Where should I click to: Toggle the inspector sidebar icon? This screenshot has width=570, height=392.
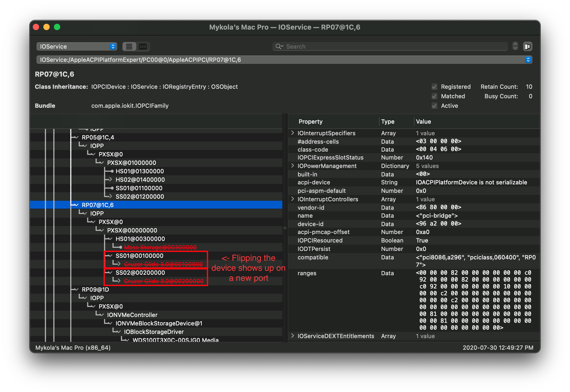tap(527, 46)
